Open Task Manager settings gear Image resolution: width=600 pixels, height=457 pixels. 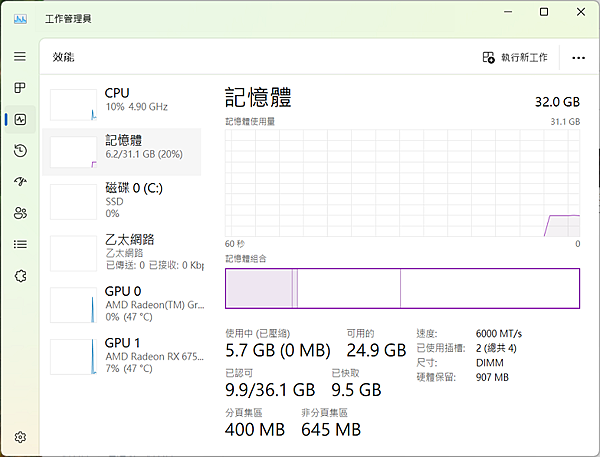[x=20, y=437]
